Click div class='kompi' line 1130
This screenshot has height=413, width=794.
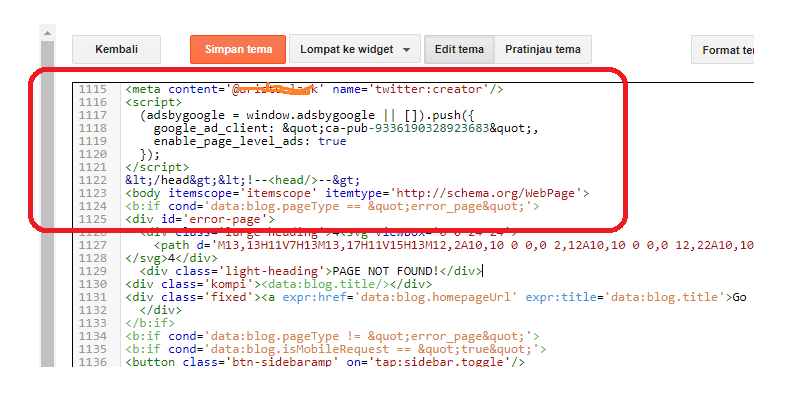click(279, 284)
